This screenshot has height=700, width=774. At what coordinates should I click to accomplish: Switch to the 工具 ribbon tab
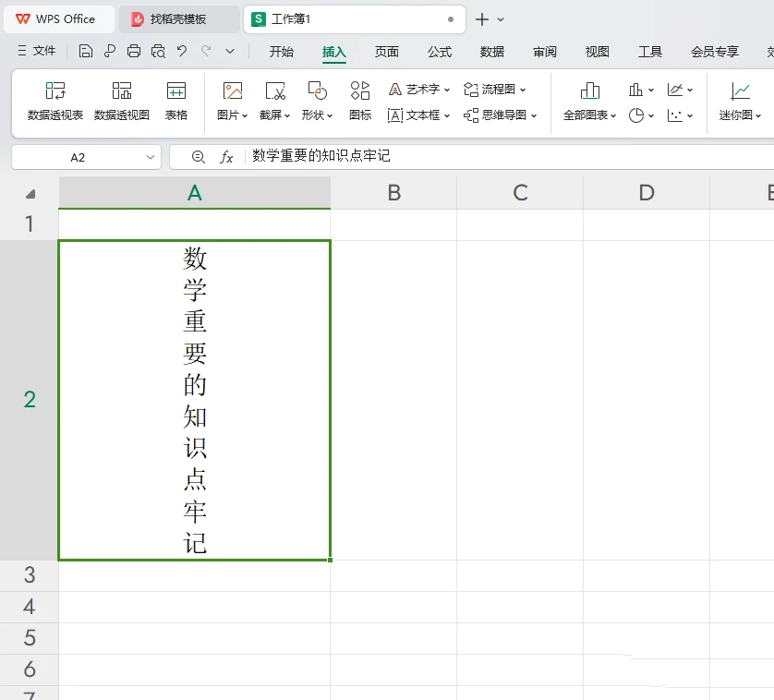point(649,52)
